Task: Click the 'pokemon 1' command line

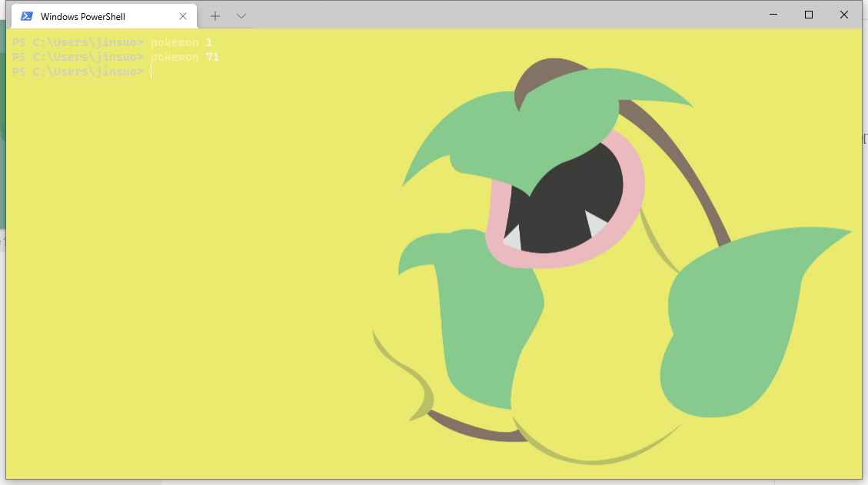Action: (112, 42)
